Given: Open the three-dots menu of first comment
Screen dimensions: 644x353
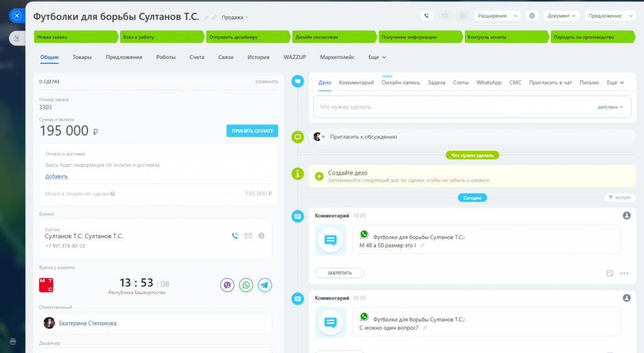Looking at the screenshot, I should click(x=625, y=273).
